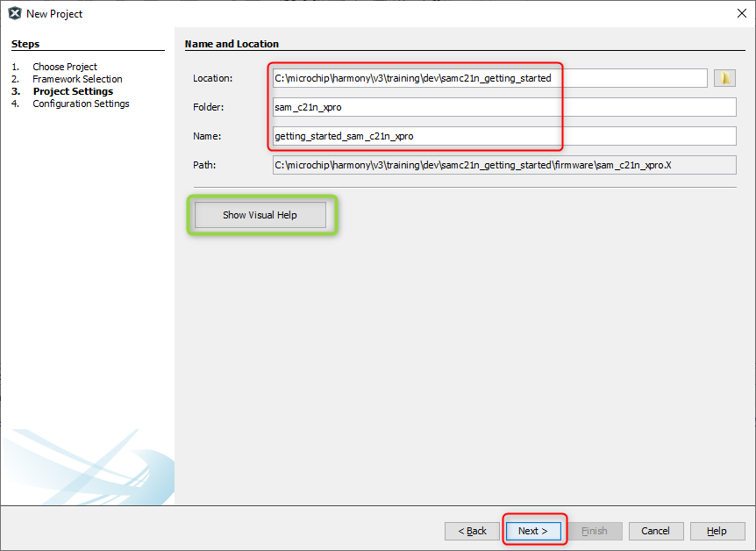Proceed by clicking Next

[532, 531]
